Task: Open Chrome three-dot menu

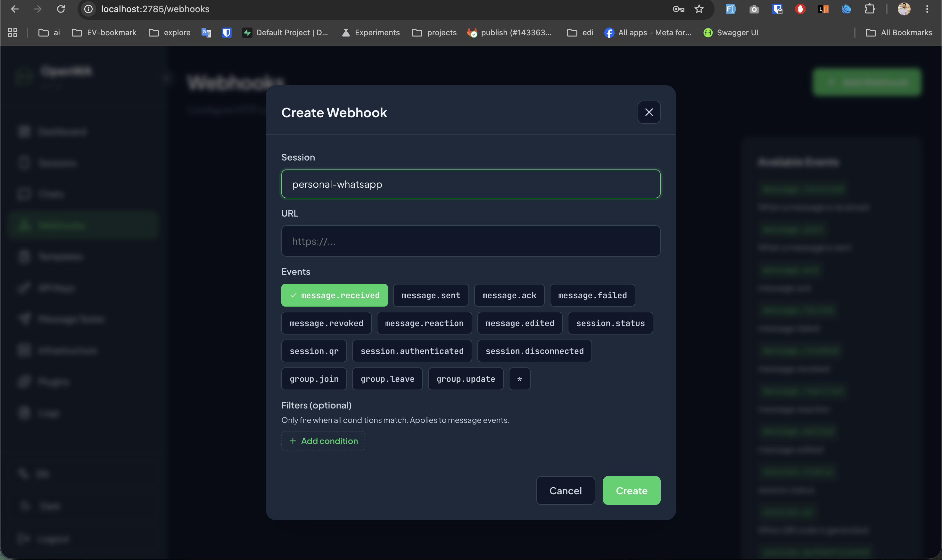Action: tap(927, 9)
